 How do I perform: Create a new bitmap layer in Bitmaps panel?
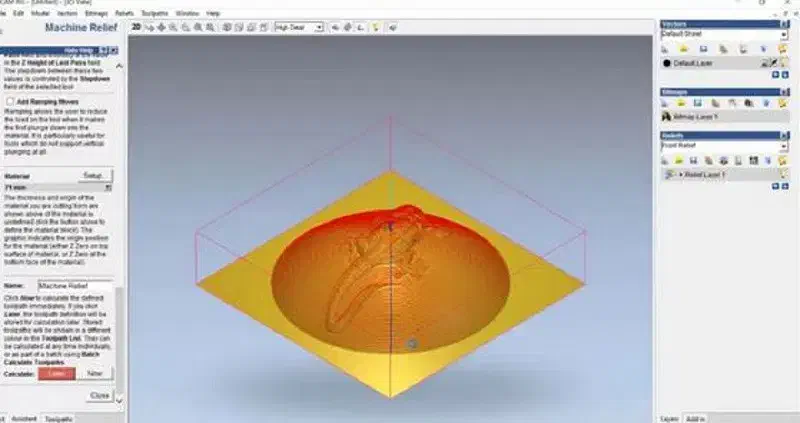coord(665,103)
